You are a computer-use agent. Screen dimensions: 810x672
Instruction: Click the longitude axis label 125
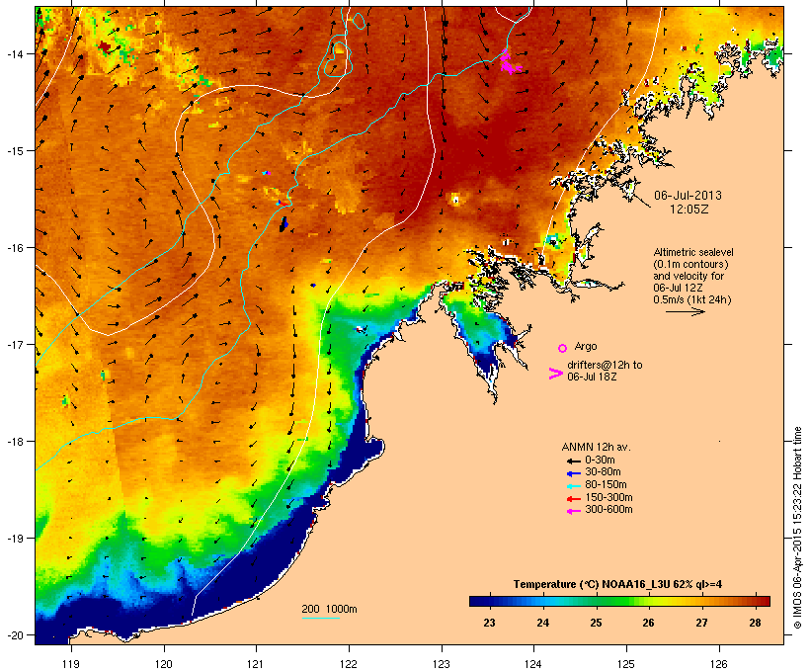(x=626, y=664)
